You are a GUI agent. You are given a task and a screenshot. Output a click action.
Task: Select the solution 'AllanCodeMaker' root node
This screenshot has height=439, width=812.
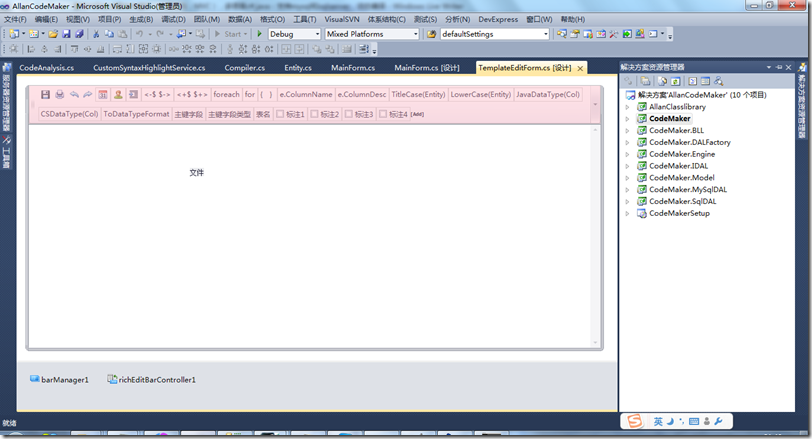702,95
